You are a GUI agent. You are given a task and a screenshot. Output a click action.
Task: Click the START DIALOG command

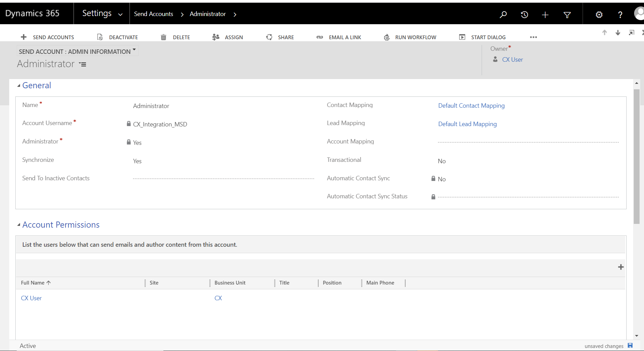click(488, 37)
